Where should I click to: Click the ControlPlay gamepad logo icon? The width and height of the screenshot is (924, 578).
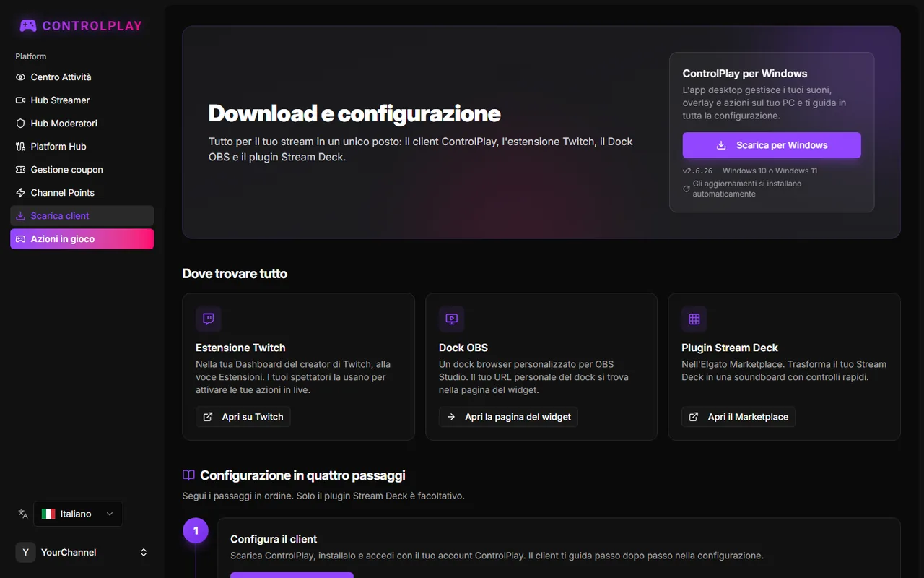point(28,26)
